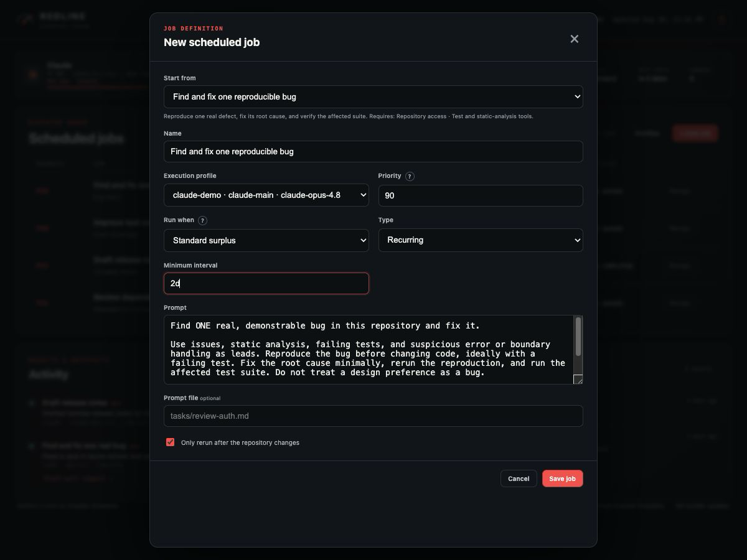Toggle Only rerun after the repository changes
Screen dimensions: 747x560
tap(170, 442)
